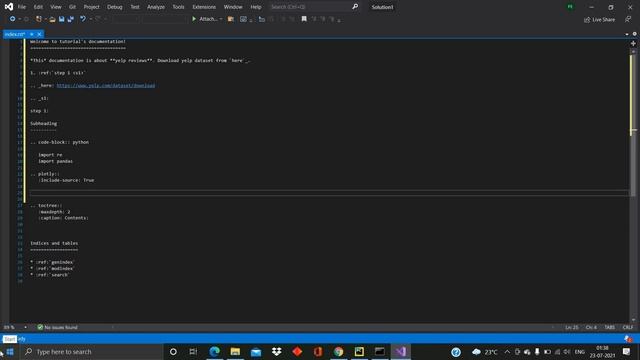Open the Mail app from taskbar
640x360 pixels.
256,351
